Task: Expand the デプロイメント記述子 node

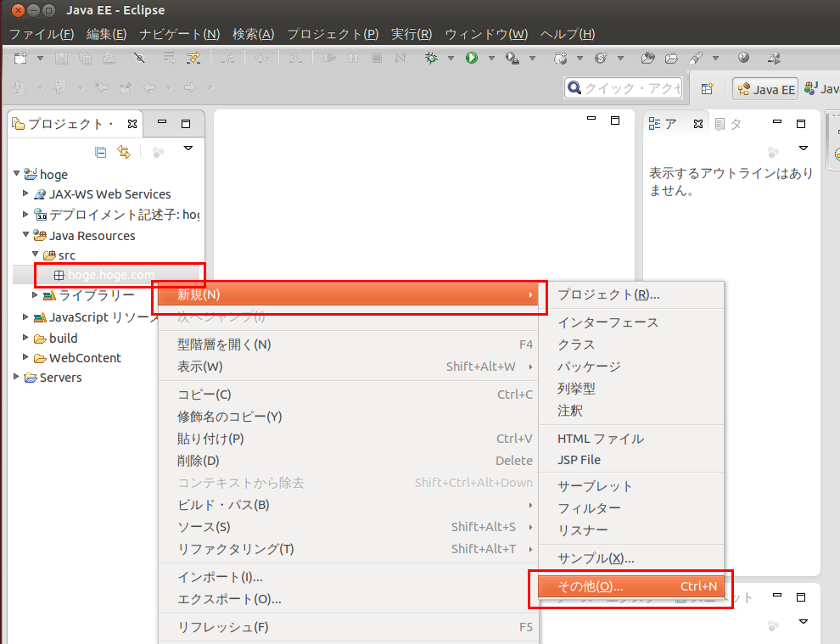Action: (25, 214)
